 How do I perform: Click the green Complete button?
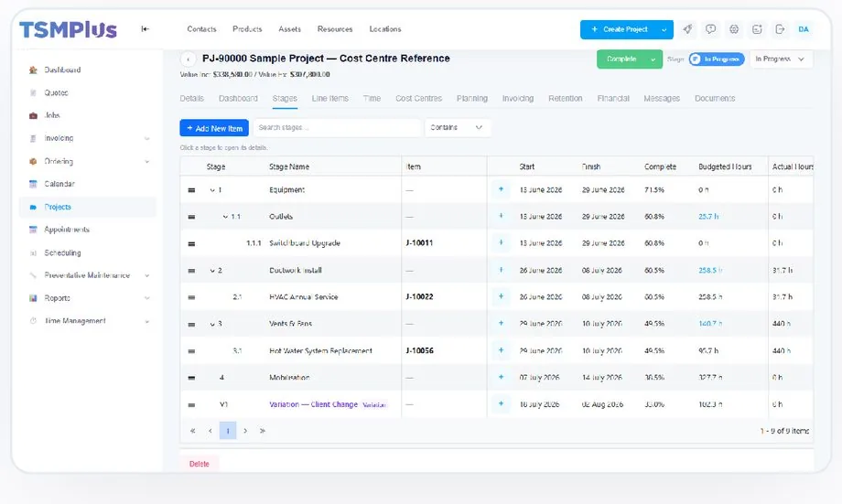pyautogui.click(x=621, y=59)
